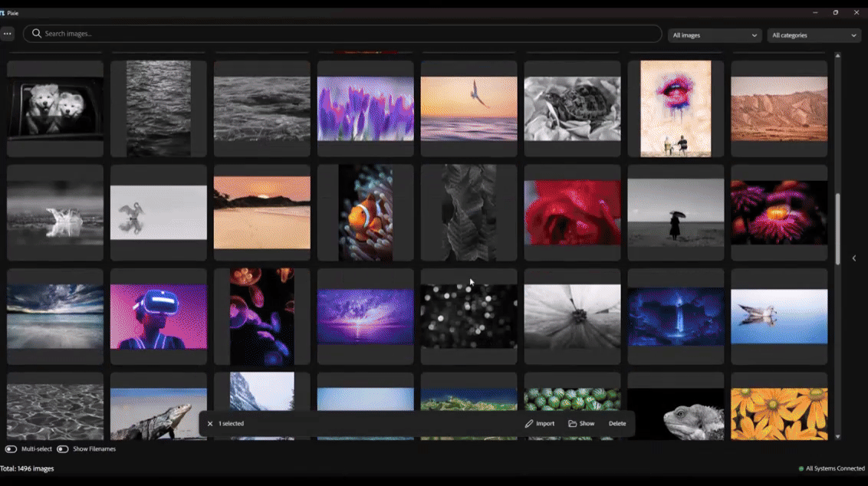
Task: Open the All images dropdown
Action: point(714,35)
